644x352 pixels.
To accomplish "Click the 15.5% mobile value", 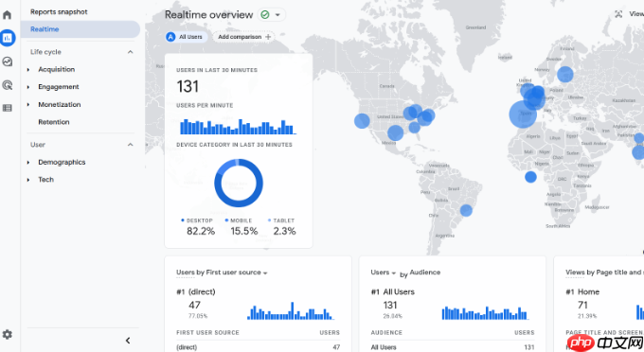I will 244,232.
